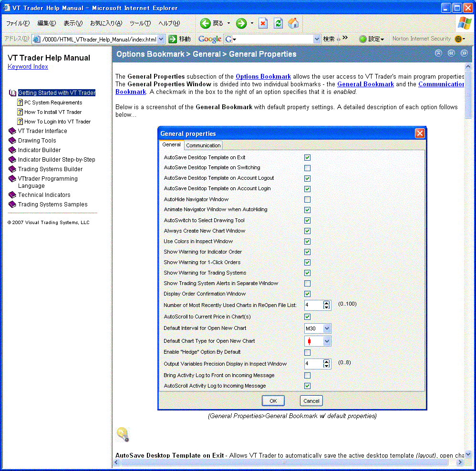Image resolution: width=476 pixels, height=471 pixels.
Task: Click the Norton Internet Security globe icon
Action: pos(458,39)
